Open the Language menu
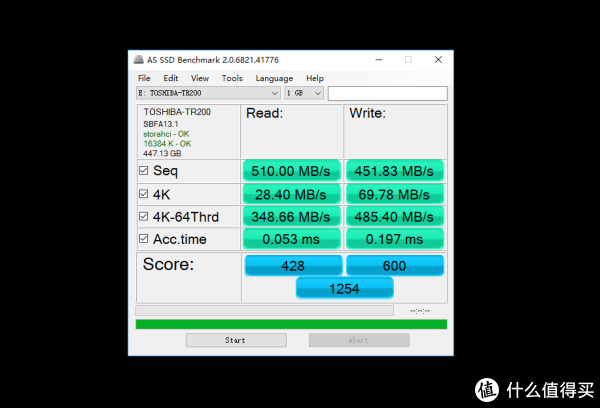Image resolution: width=600 pixels, height=408 pixels. pyautogui.click(x=274, y=78)
